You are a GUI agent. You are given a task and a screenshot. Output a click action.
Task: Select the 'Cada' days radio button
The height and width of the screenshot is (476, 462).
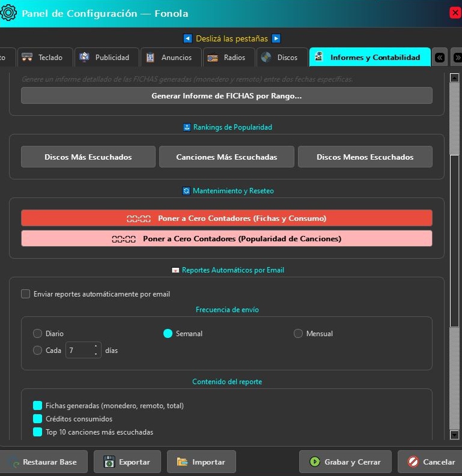pos(37,350)
